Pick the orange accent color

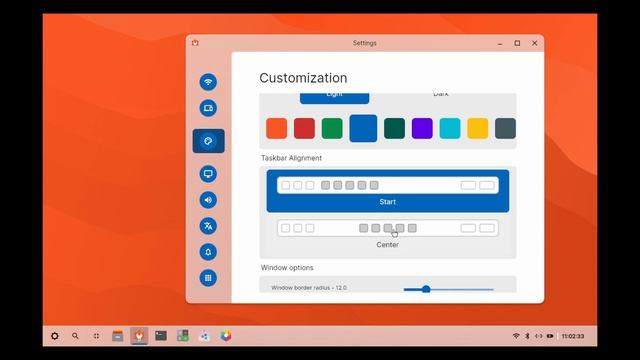(277, 129)
